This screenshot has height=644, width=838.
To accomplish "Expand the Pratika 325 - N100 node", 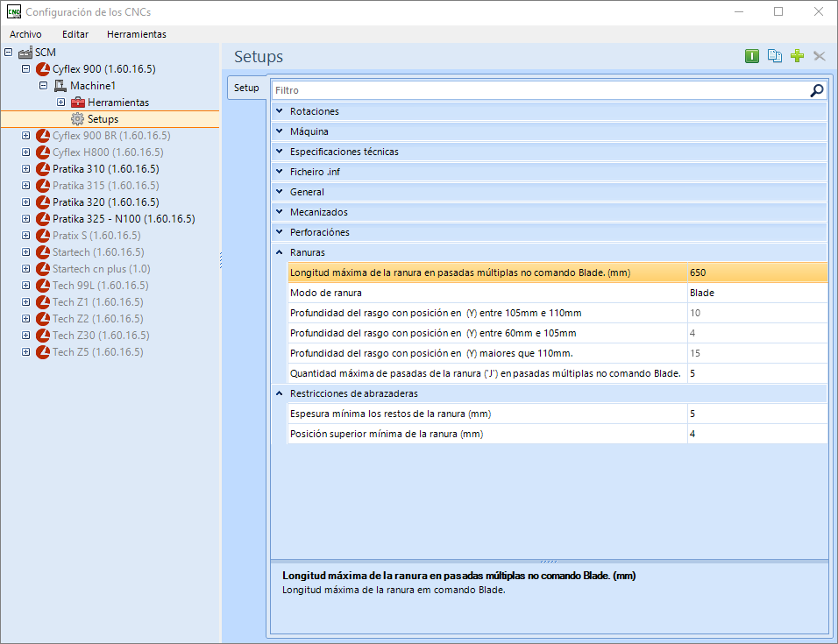I will coord(25,218).
